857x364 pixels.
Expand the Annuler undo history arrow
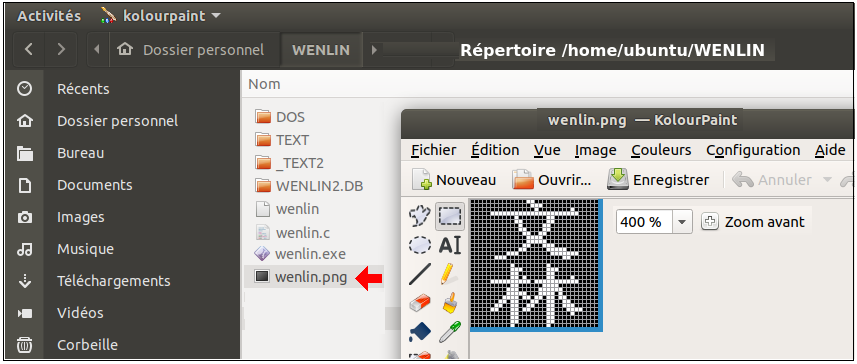click(827, 180)
